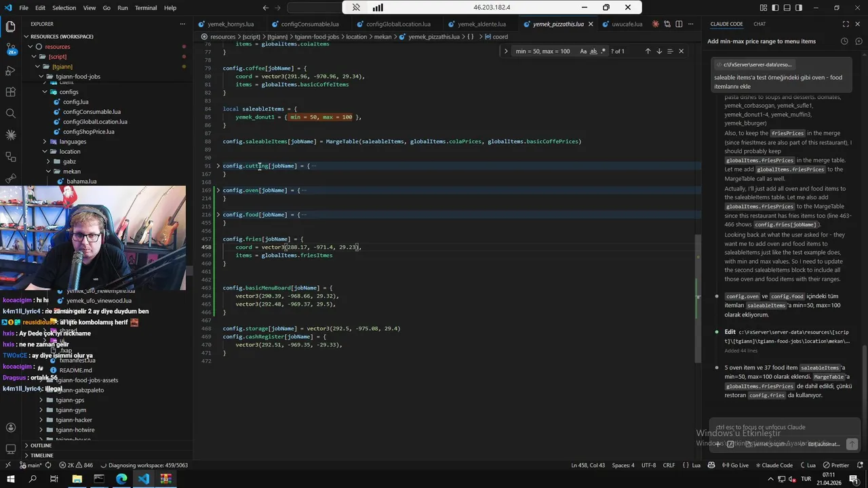Click Go Live in status bar

click(x=735, y=465)
